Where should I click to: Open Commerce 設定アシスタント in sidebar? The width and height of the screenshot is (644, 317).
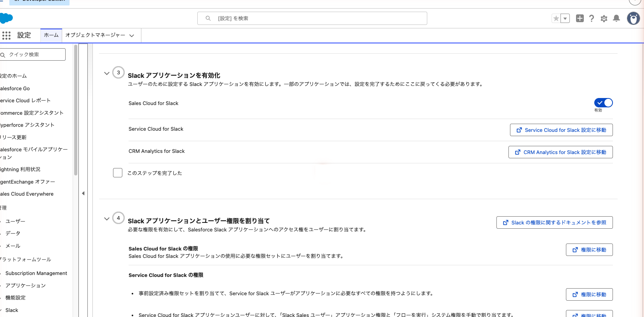click(x=31, y=113)
